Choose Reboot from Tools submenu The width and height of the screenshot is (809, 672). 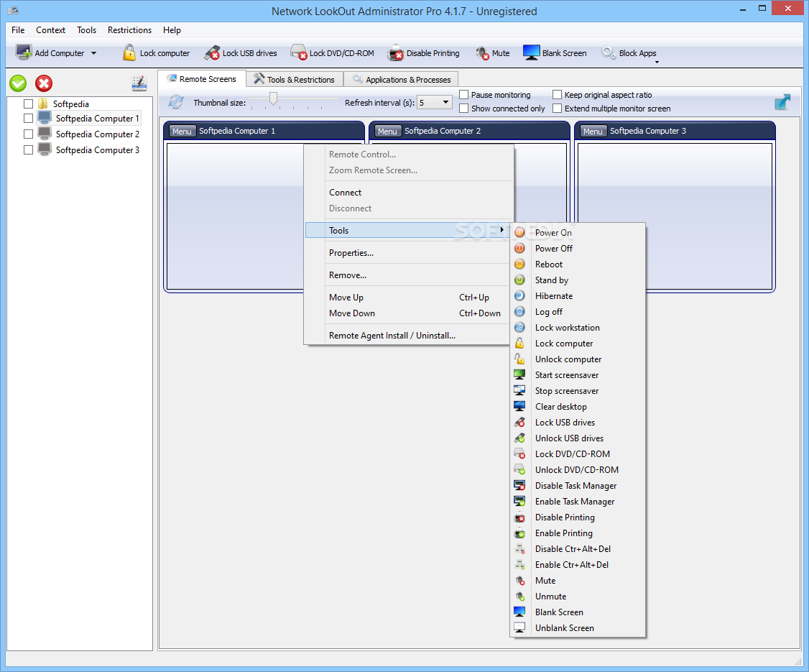pos(578,264)
